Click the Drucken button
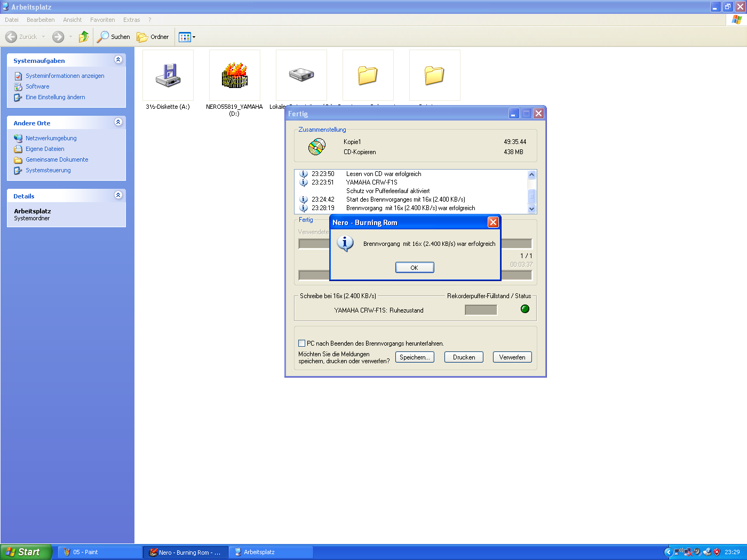 tap(464, 357)
